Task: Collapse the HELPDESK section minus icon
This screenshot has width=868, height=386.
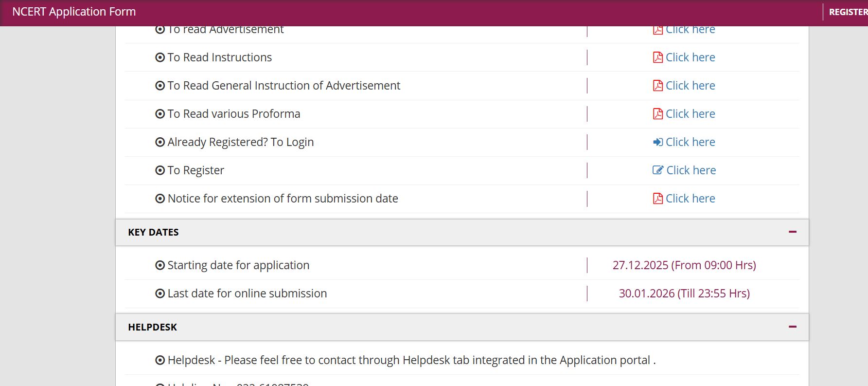Action: point(792,327)
